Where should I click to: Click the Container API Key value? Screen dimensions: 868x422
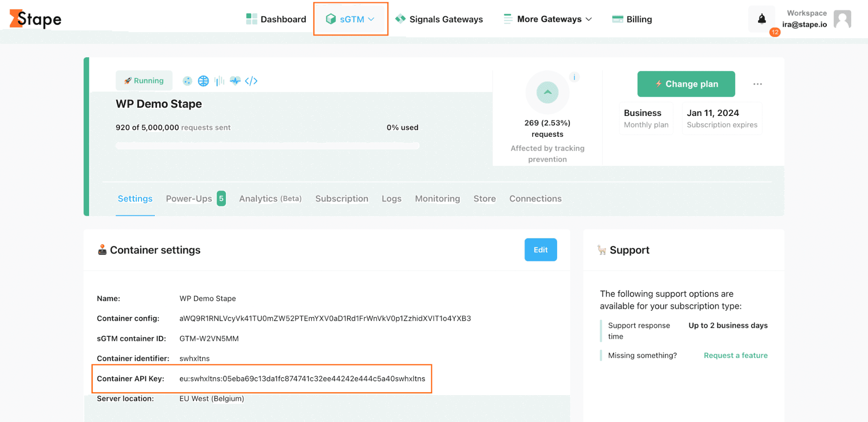[x=302, y=379]
